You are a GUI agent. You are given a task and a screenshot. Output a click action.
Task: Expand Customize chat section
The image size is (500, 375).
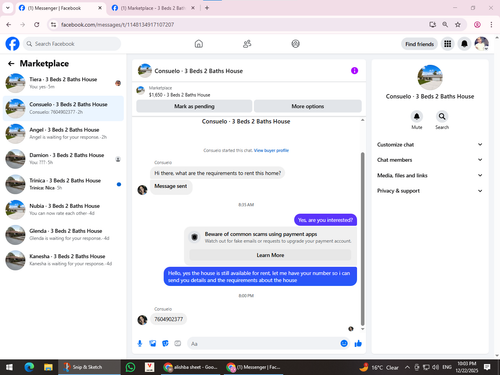[430, 145]
